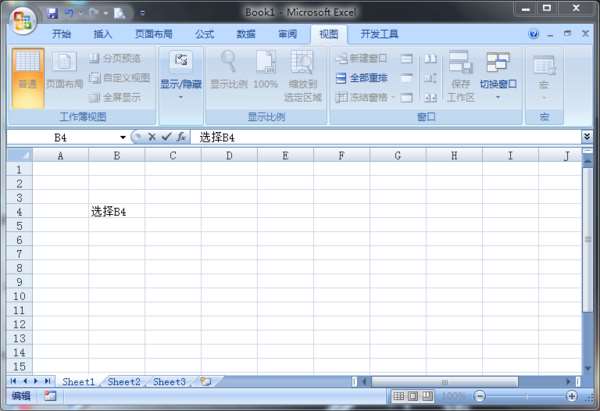Select the 视图 tab
This screenshot has width=600, height=411.
click(329, 34)
